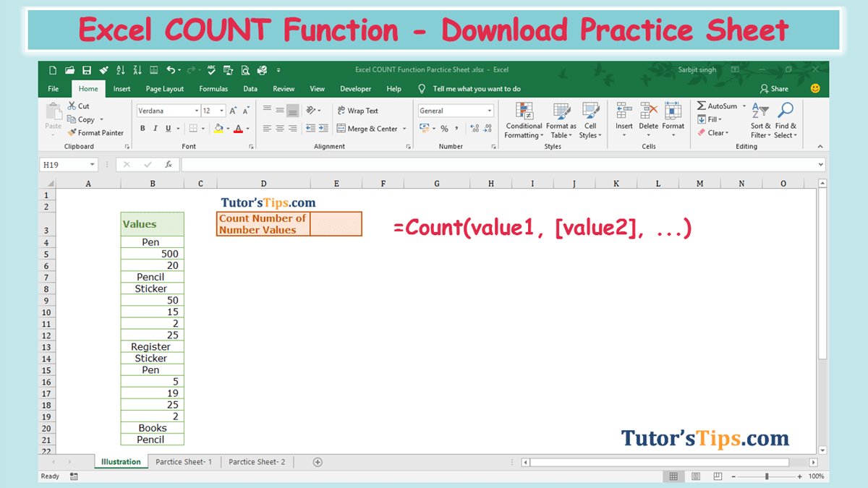Undo the last action

coord(171,70)
